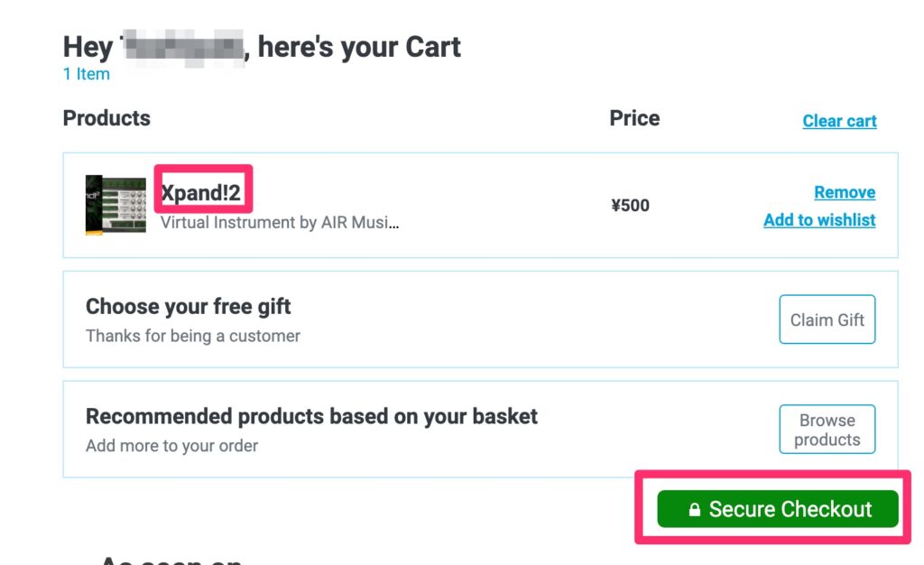This screenshot has width=924, height=565.
Task: Clear the entire cart
Action: coord(839,120)
